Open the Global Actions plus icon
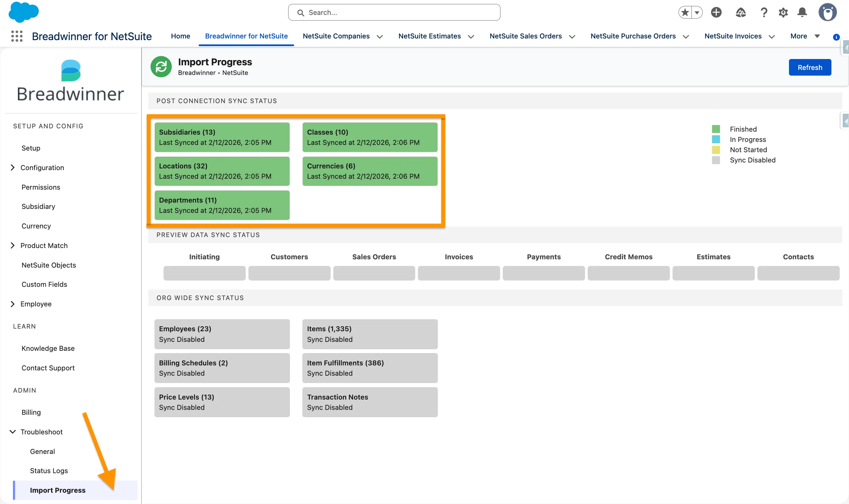849x504 pixels. [716, 13]
